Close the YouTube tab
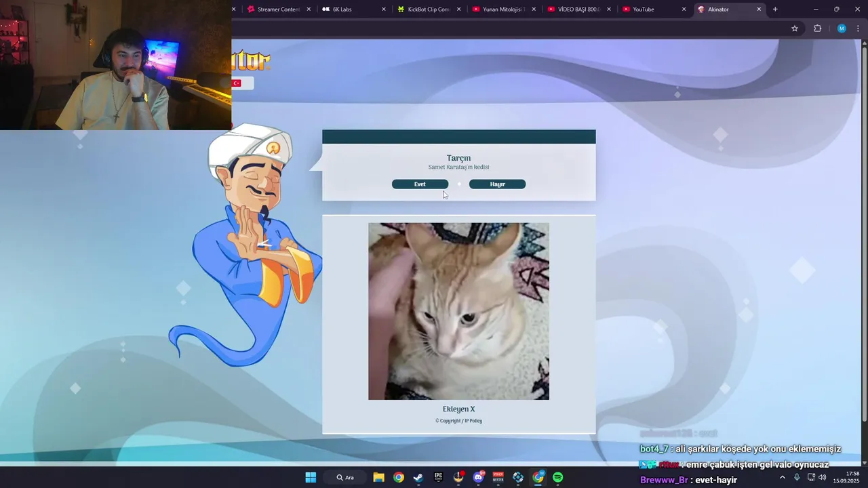The height and width of the screenshot is (488, 868). [684, 9]
